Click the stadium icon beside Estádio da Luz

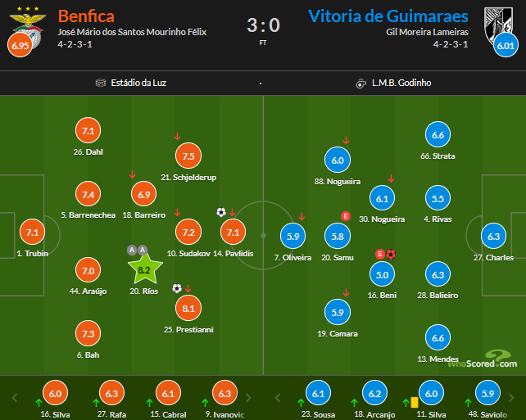[101, 83]
